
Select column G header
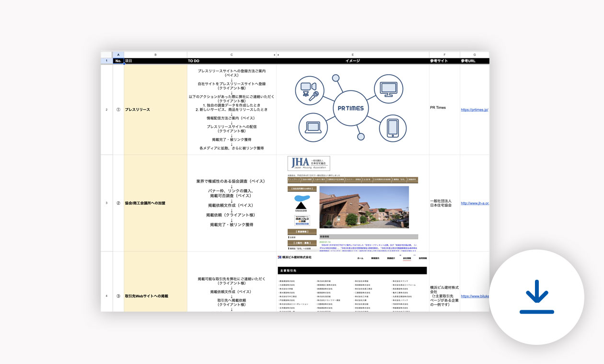tap(475, 55)
